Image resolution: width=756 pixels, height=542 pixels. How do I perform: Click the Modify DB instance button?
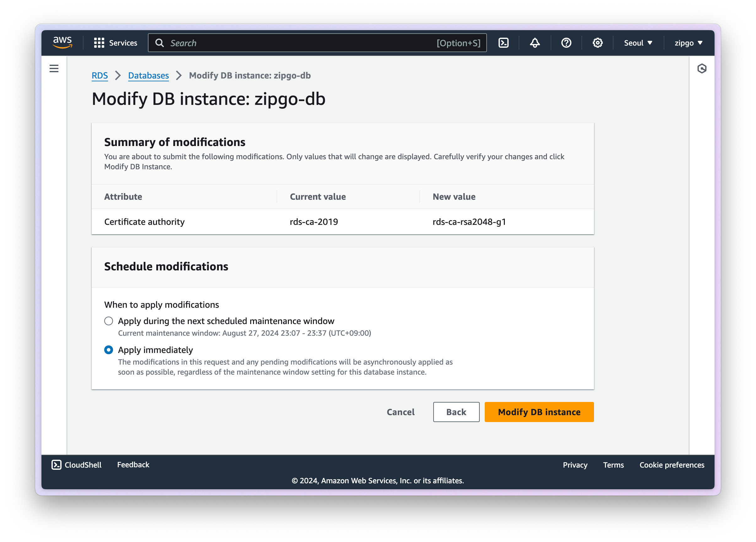click(x=539, y=412)
